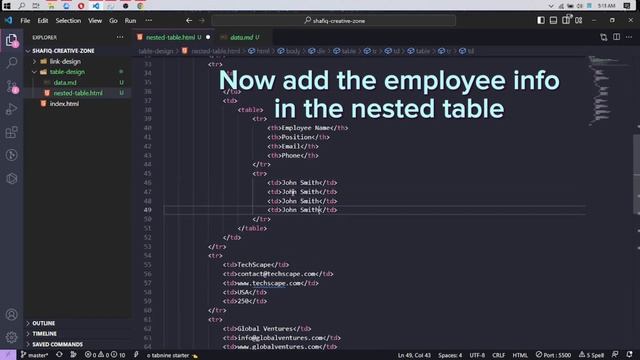640x360 pixels.
Task: Open the body breadcrumb dropdown
Action: [x=289, y=51]
